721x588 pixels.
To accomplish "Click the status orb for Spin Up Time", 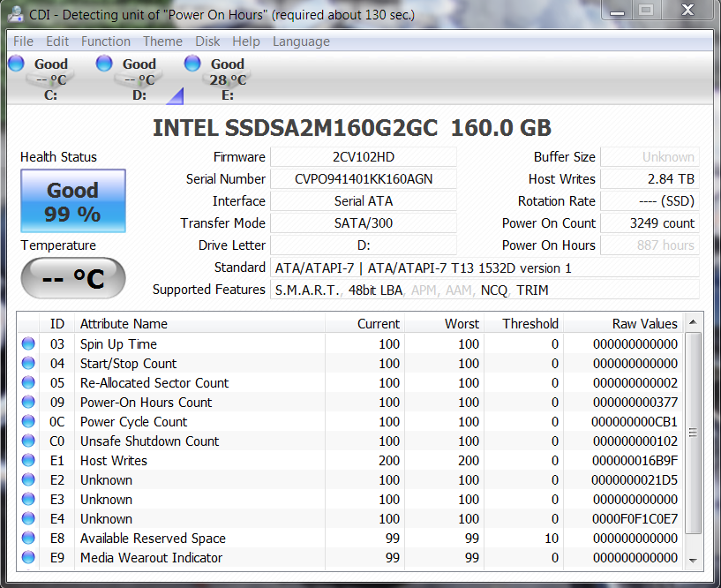I will point(29,344).
